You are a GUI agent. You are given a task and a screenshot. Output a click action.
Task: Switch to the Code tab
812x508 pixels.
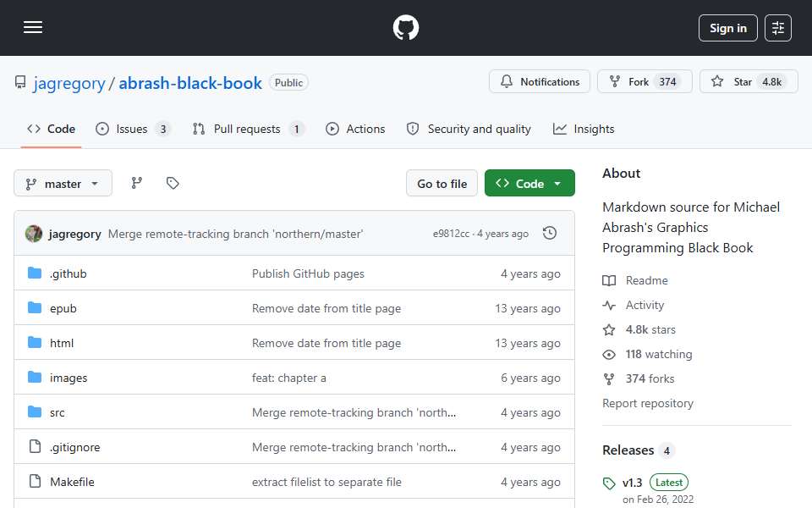click(x=51, y=129)
